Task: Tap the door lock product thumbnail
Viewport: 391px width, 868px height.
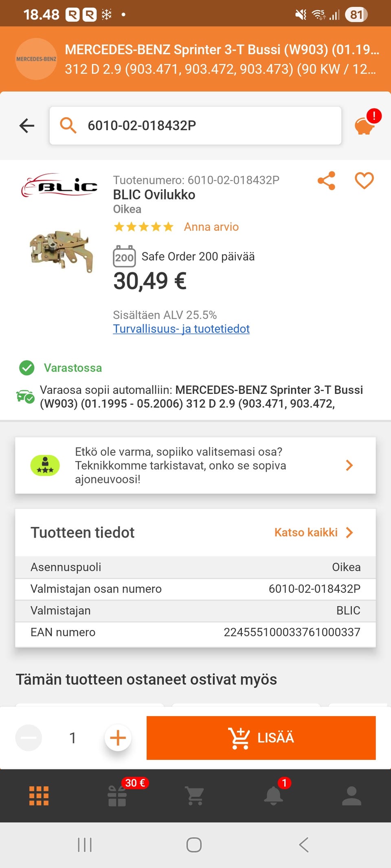Action: click(62, 251)
